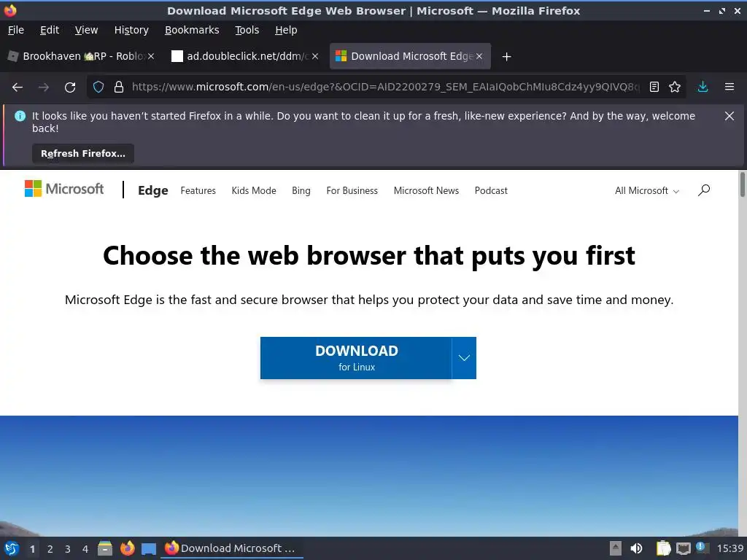Image resolution: width=747 pixels, height=560 pixels.
Task: Open the Help menu
Action: [286, 30]
